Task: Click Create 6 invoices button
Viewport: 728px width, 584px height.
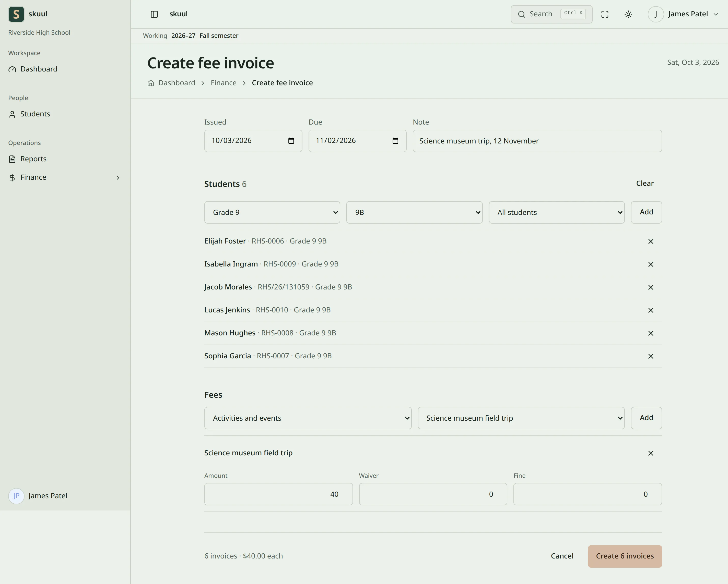Action: (625, 556)
